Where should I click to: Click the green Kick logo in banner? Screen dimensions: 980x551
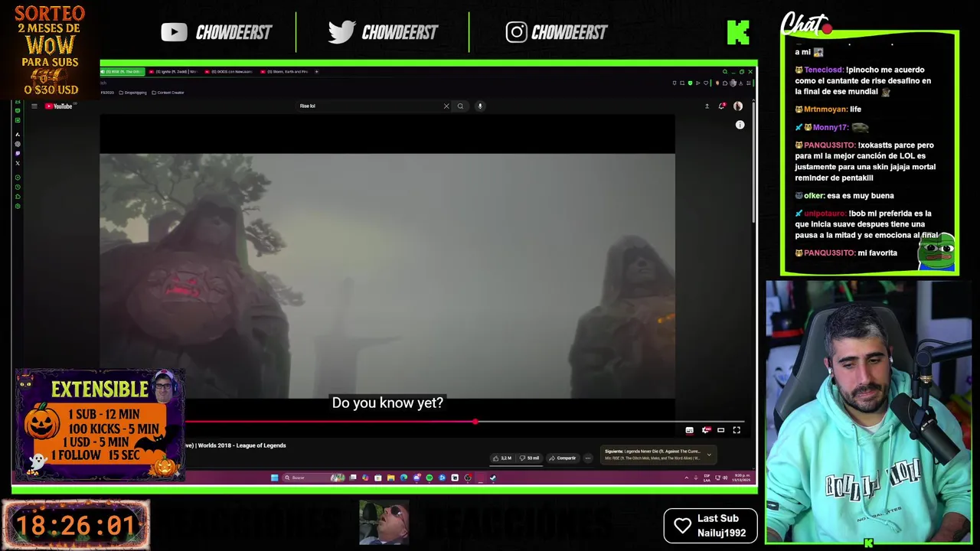[738, 32]
